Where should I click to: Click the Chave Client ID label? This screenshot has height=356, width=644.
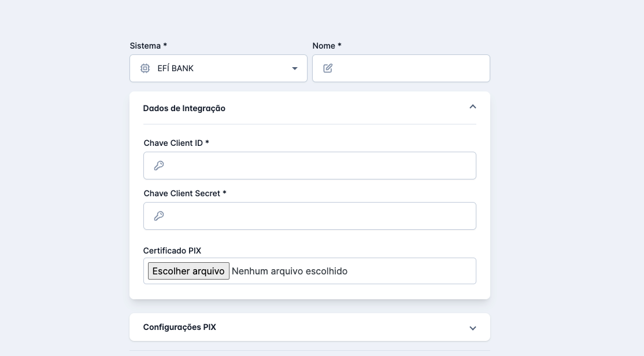point(176,143)
